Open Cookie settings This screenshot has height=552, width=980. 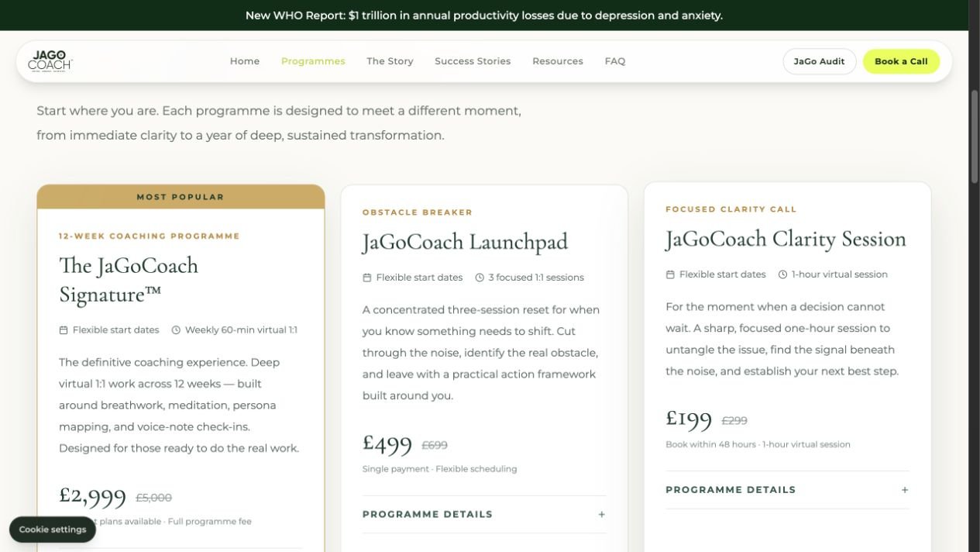53,530
